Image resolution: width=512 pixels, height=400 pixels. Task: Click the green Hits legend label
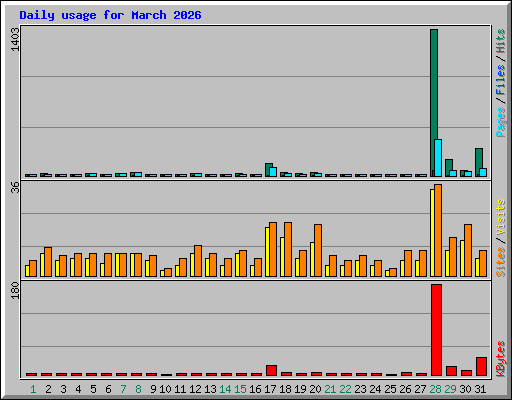point(501,41)
